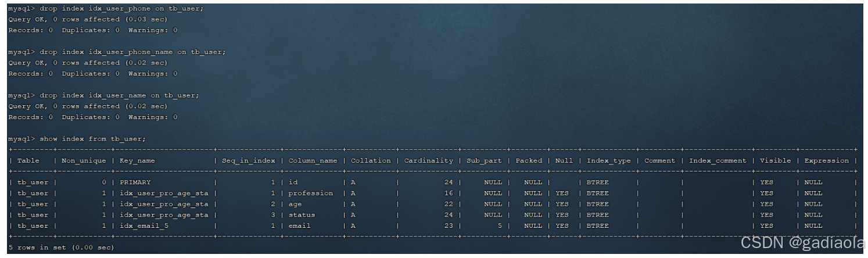The width and height of the screenshot is (868, 258).
Task: Click idx_user_pro_age_sta key name in the profession row
Action: click(x=164, y=193)
